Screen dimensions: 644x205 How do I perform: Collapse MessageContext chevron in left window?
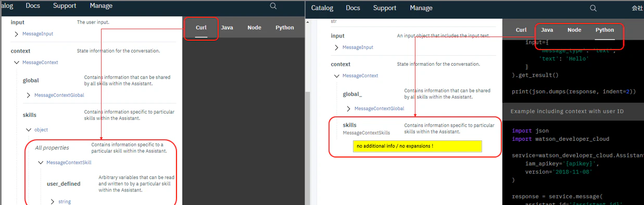(17, 63)
